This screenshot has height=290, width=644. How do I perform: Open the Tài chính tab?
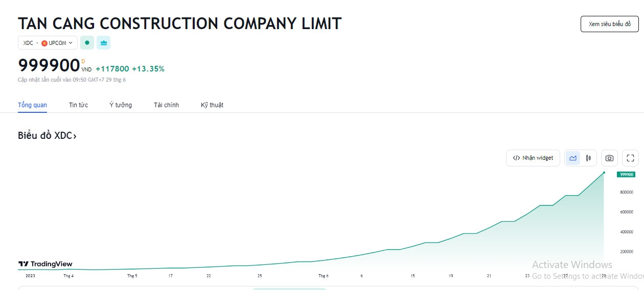click(166, 105)
